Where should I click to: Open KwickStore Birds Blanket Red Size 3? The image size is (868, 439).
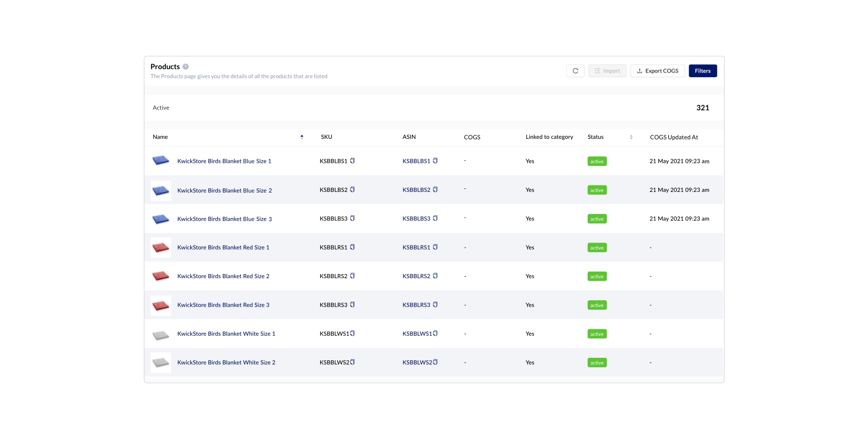(223, 305)
